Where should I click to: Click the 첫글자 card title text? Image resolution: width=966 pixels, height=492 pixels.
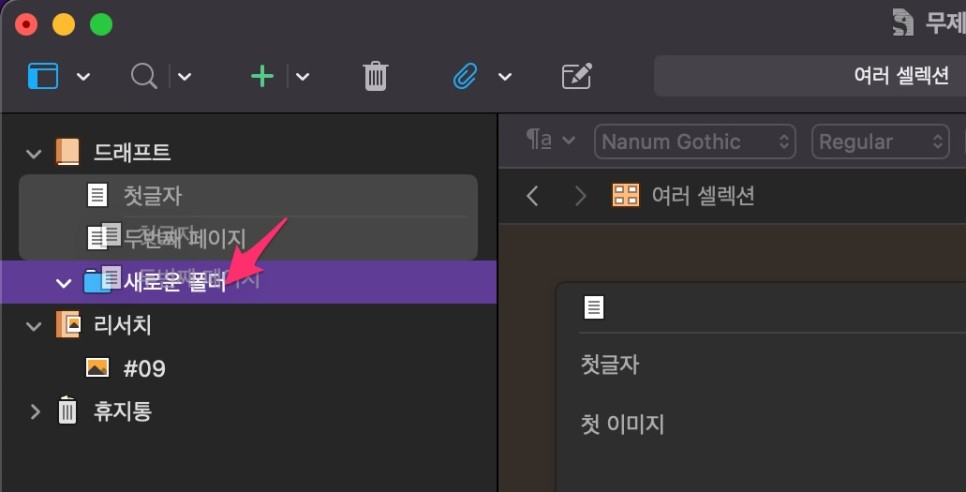(x=610, y=365)
